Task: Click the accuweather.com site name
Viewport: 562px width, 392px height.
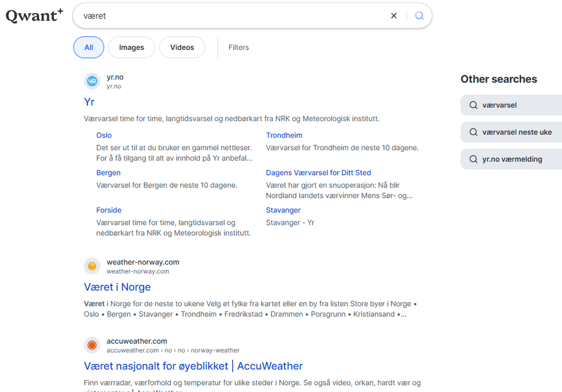Action: (137, 341)
